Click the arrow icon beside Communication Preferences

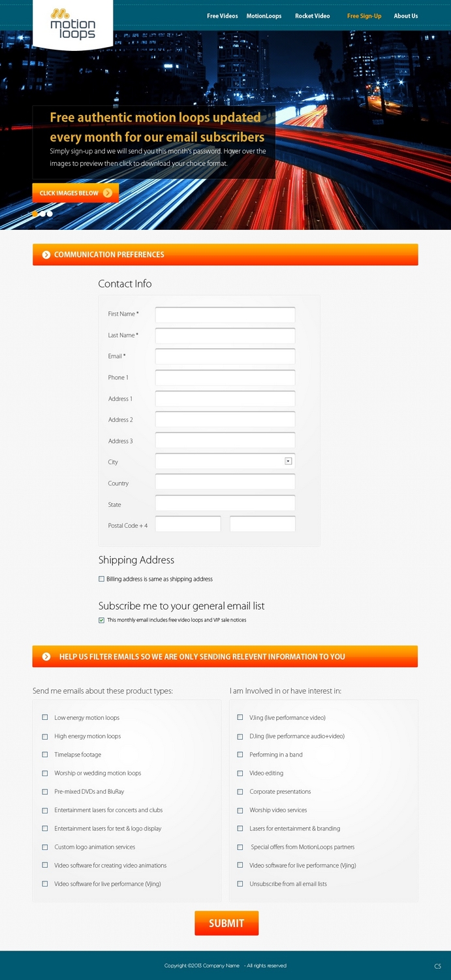[x=46, y=255]
